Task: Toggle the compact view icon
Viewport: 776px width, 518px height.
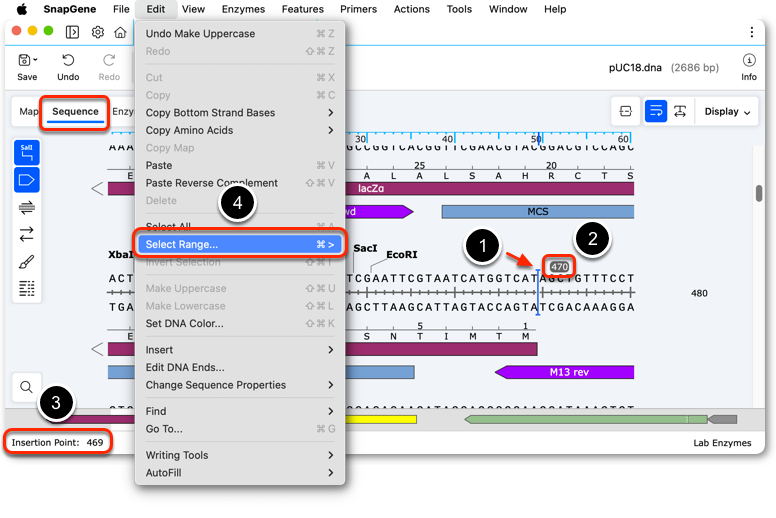Action: point(626,111)
